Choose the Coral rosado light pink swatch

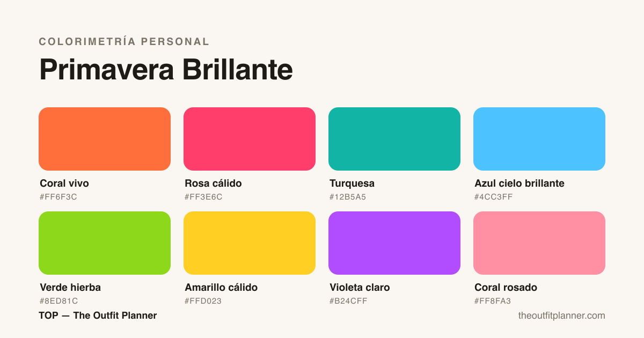tap(539, 243)
